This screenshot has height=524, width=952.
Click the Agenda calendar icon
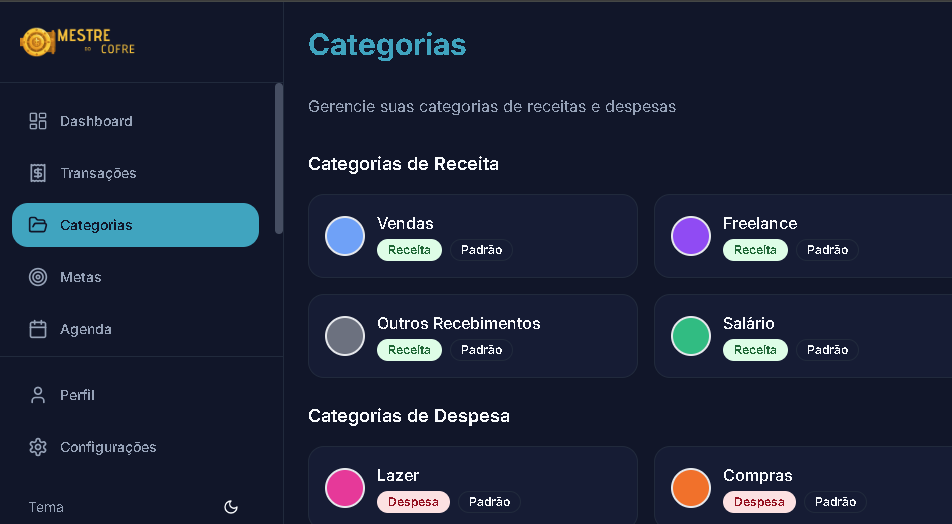pyautogui.click(x=38, y=329)
